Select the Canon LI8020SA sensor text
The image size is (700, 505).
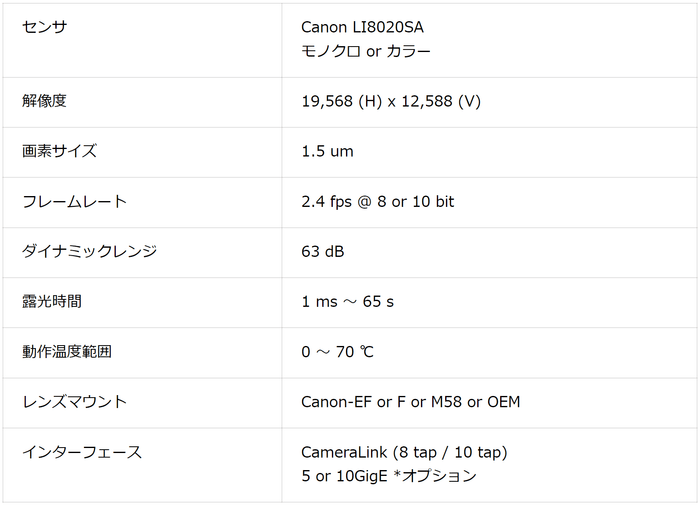pos(369,26)
